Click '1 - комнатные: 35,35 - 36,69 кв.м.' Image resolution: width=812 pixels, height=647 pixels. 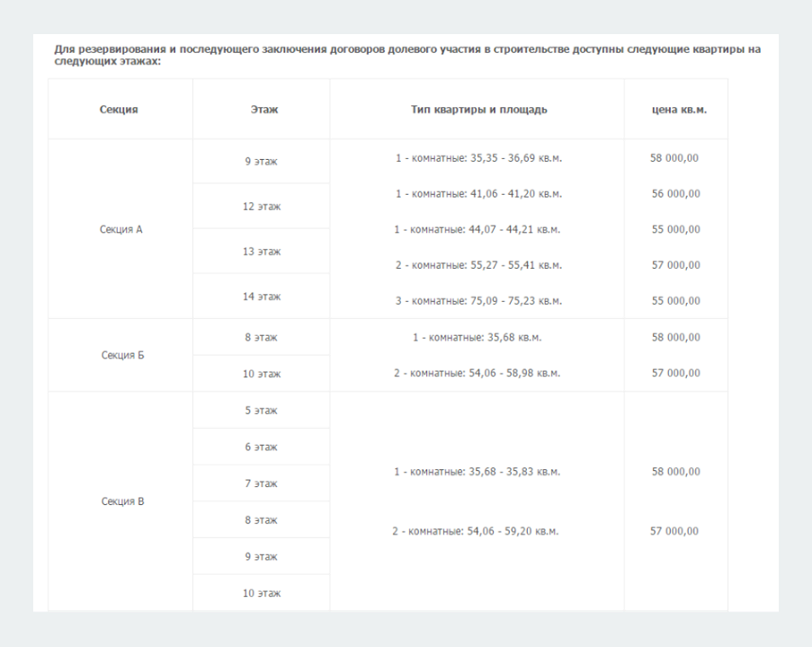478,158
